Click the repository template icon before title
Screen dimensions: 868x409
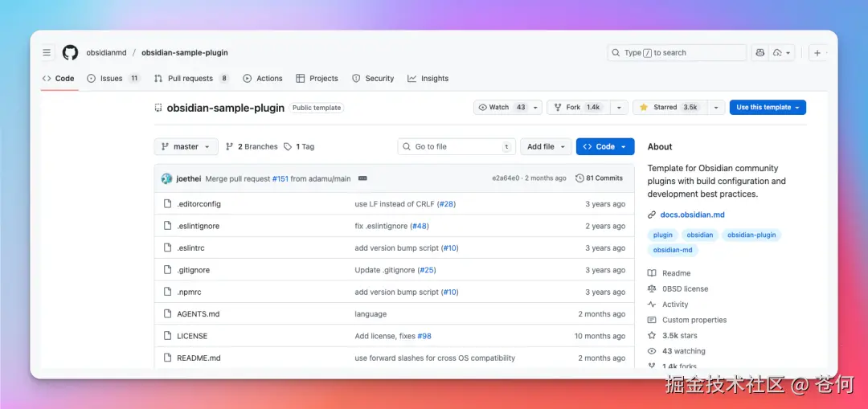coord(158,108)
